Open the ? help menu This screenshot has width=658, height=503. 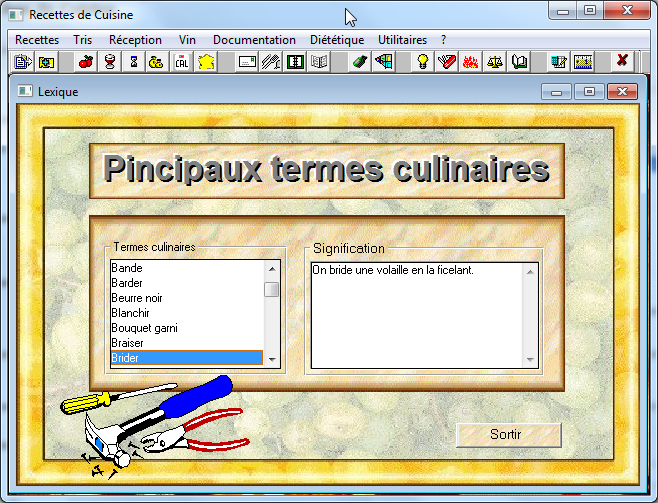(x=444, y=40)
